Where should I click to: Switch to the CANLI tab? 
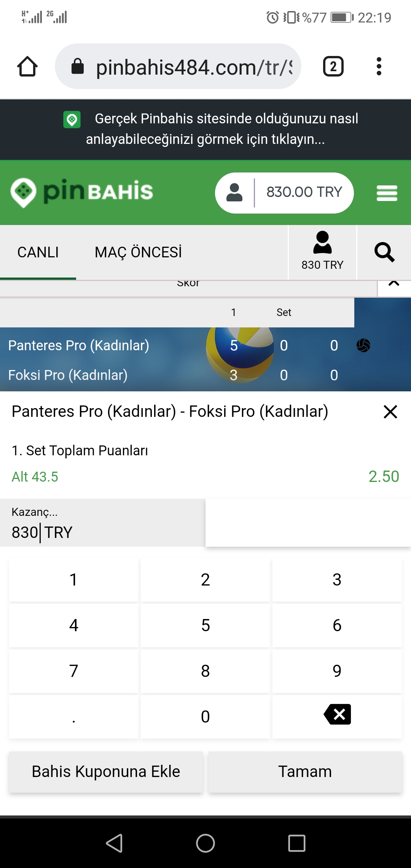(38, 252)
